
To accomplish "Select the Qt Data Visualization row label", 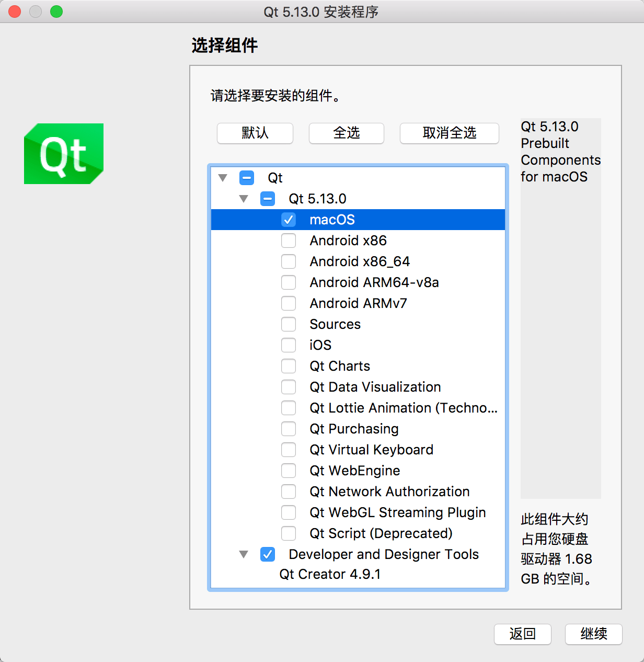I will coord(375,387).
